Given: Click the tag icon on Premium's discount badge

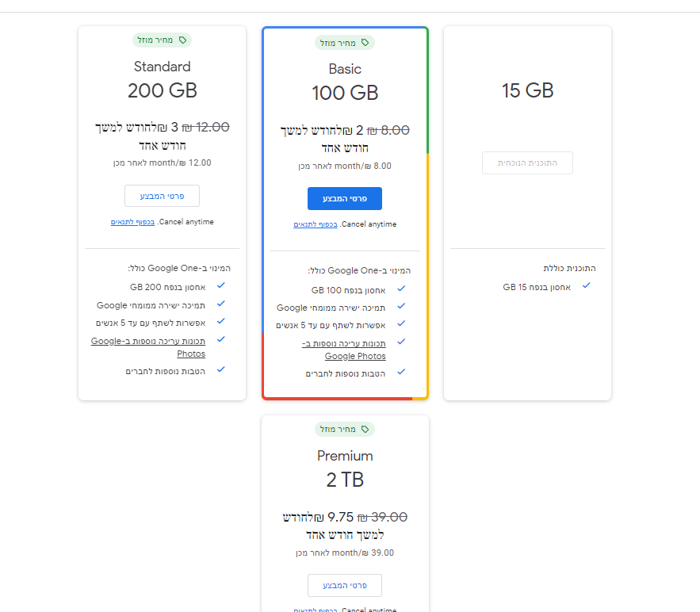Looking at the screenshot, I should [x=365, y=429].
